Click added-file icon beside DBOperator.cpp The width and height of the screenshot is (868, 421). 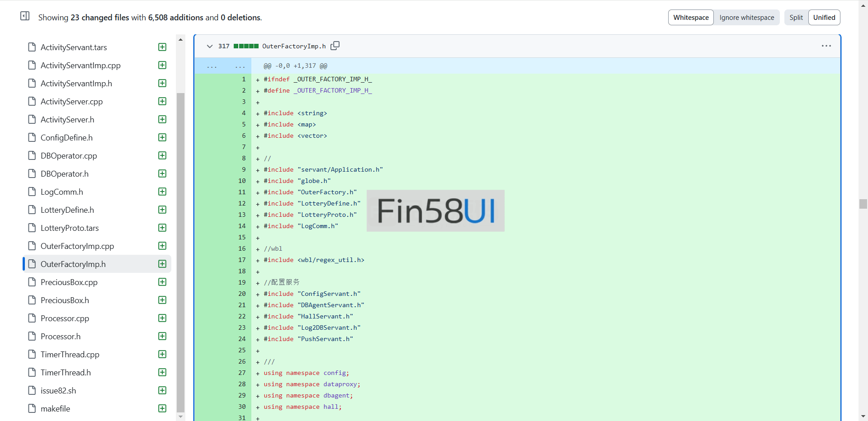(x=162, y=156)
